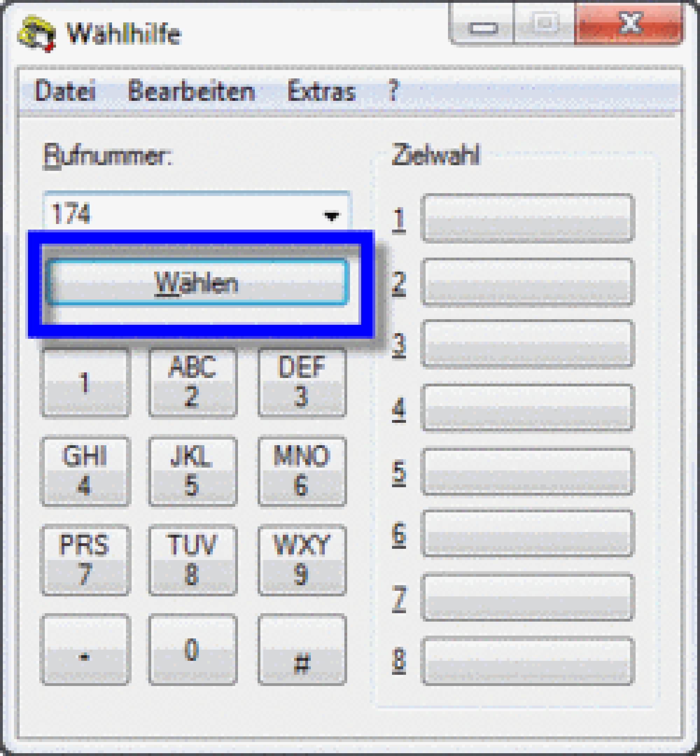Tap keypad button 1
Screen dimensions: 700x756
pyautogui.click(x=85, y=383)
